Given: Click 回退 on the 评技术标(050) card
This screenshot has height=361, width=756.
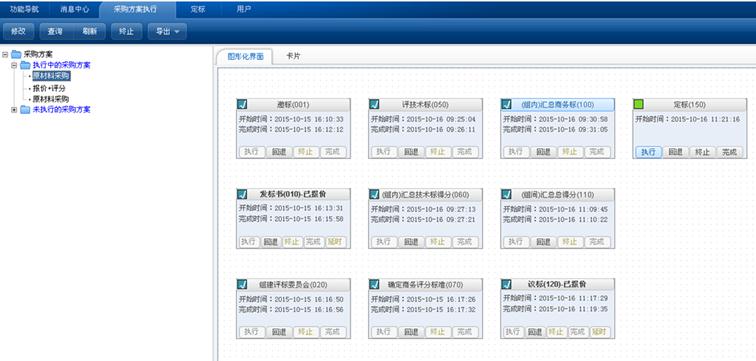Looking at the screenshot, I should (x=411, y=152).
